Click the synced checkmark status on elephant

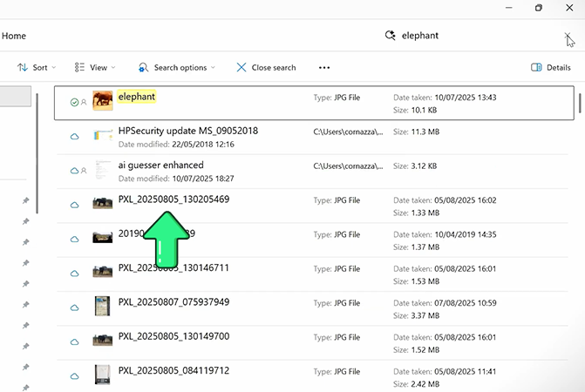click(x=75, y=102)
